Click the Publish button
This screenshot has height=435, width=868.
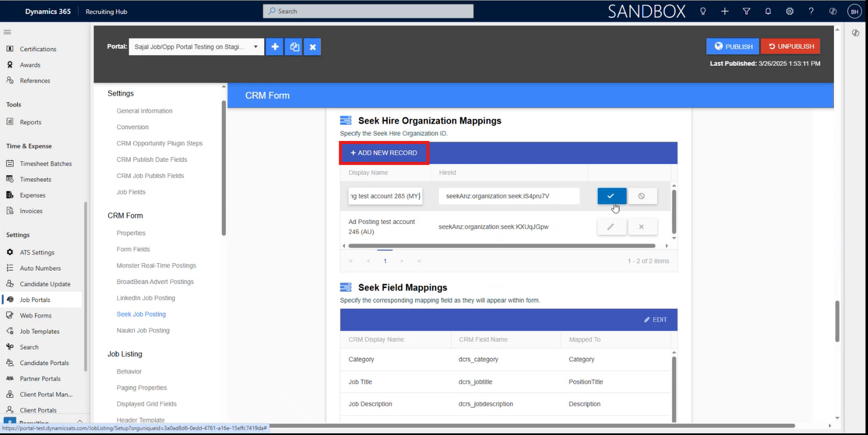coord(733,47)
